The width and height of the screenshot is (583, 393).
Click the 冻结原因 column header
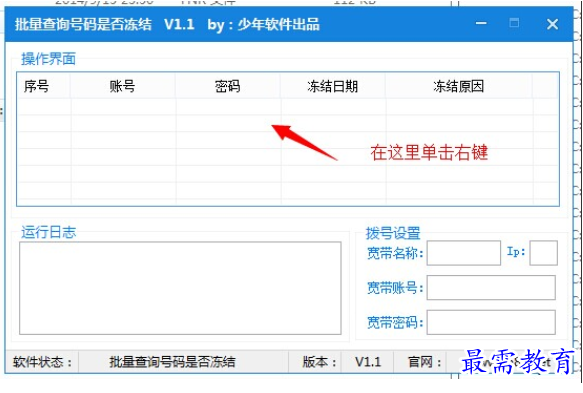[x=459, y=86]
